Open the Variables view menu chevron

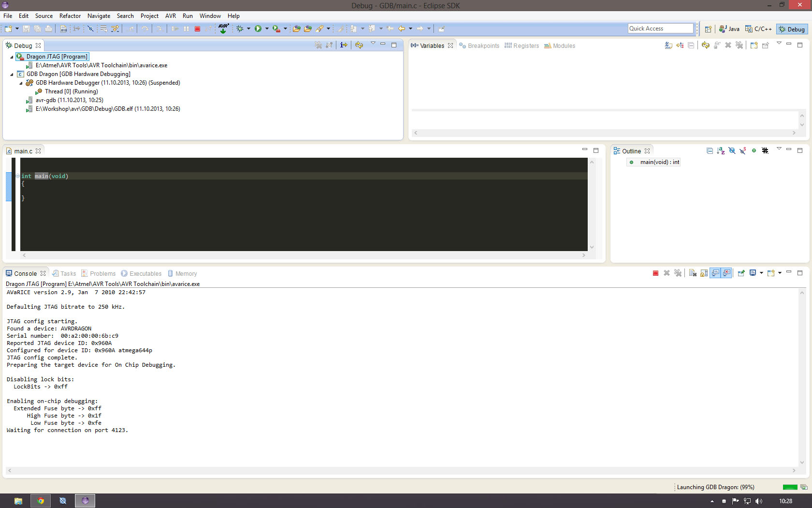coord(780,43)
